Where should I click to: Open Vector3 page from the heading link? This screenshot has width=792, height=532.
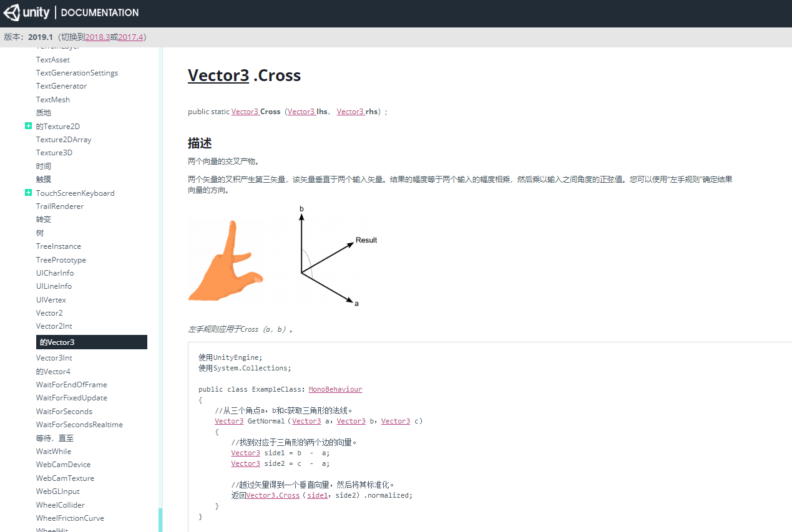tap(218, 75)
